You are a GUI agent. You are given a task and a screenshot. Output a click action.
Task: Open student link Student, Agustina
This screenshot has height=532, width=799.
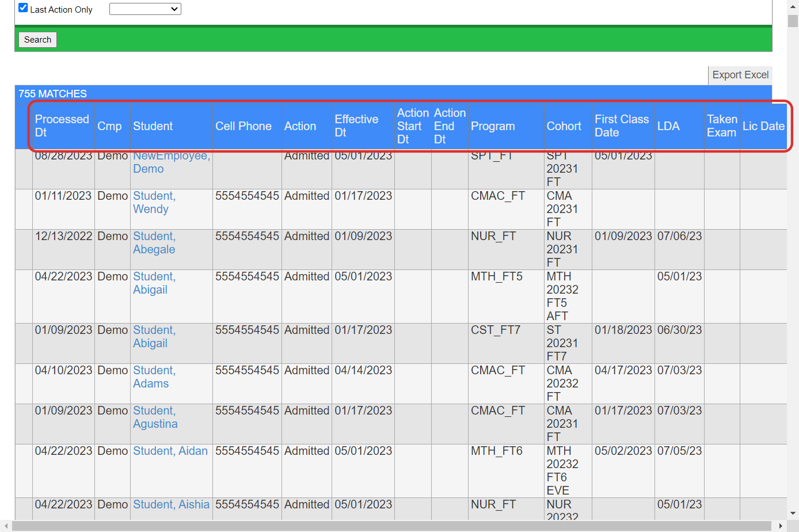(155, 417)
